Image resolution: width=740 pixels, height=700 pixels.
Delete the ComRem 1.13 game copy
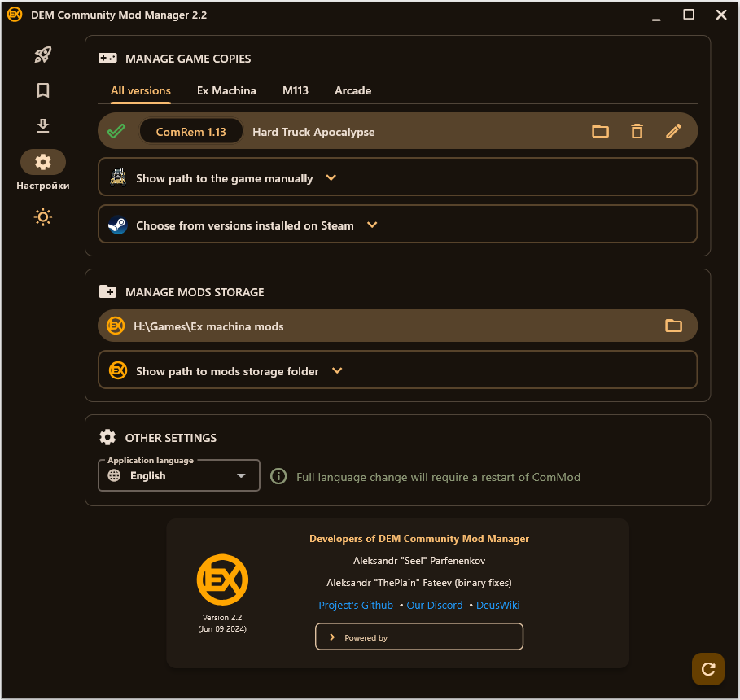[x=637, y=131]
